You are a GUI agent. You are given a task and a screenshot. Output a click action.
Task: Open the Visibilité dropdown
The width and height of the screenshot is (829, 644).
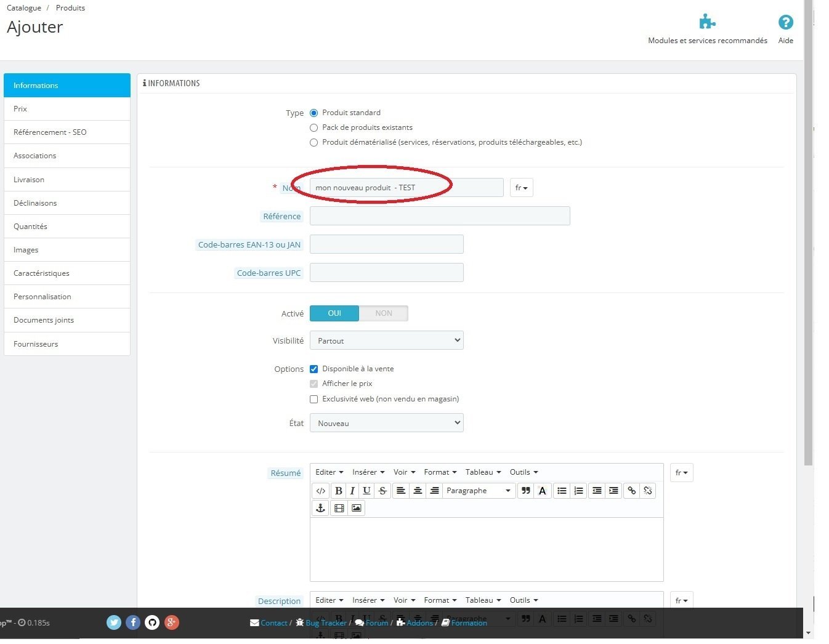pos(387,340)
